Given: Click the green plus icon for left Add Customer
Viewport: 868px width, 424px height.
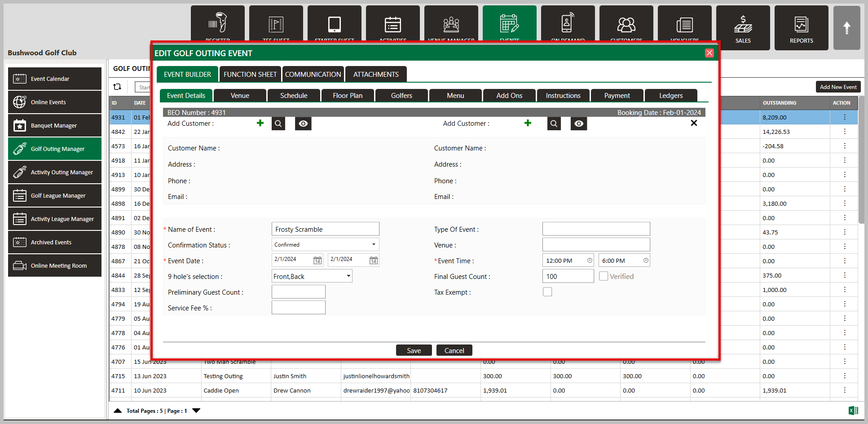Looking at the screenshot, I should pyautogui.click(x=260, y=123).
